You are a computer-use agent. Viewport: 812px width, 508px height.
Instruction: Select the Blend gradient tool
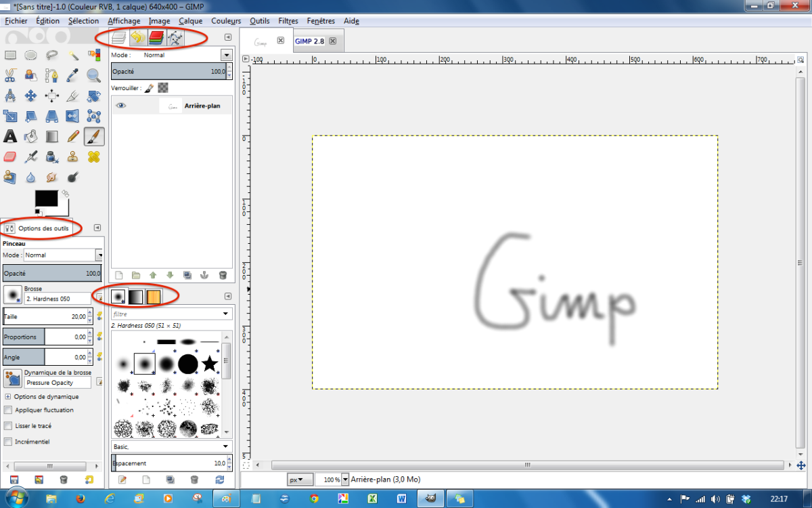point(52,136)
